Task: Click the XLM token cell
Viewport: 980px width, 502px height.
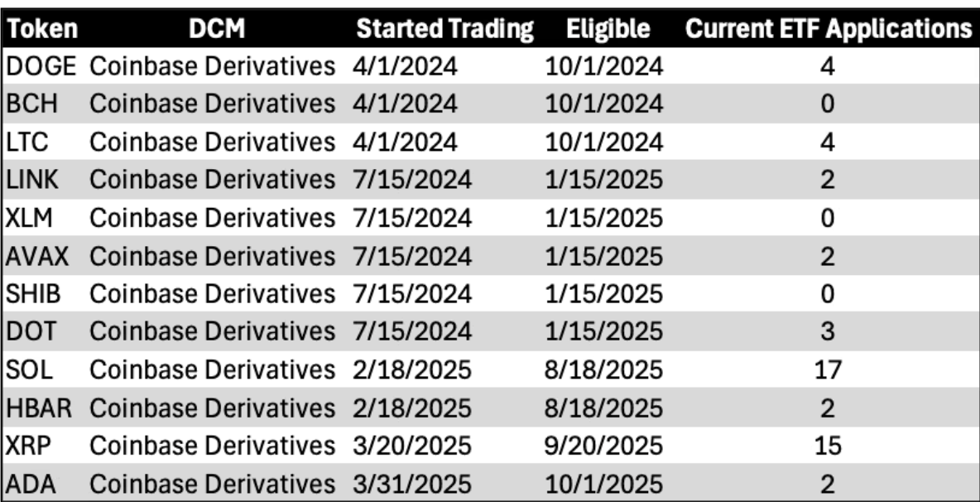Action: tap(30, 218)
